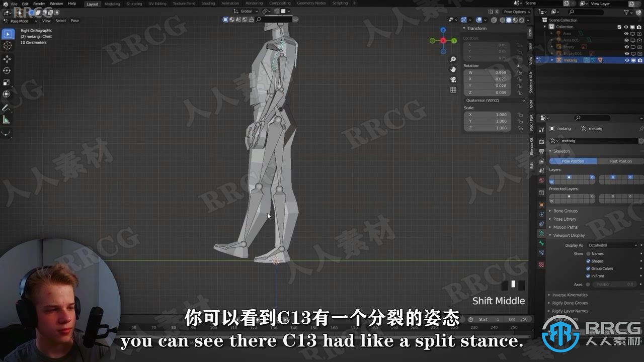Uncheck the In Front checkbox
The image size is (644, 362).
(588, 276)
